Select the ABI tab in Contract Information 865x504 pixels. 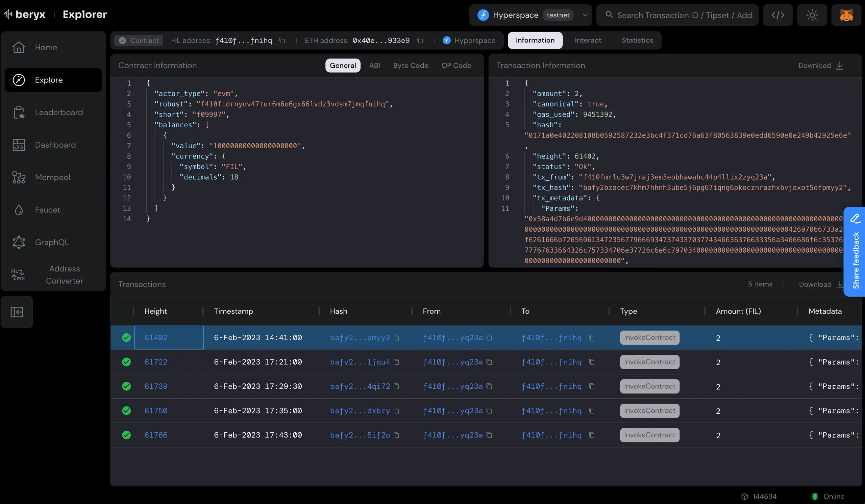coord(374,66)
